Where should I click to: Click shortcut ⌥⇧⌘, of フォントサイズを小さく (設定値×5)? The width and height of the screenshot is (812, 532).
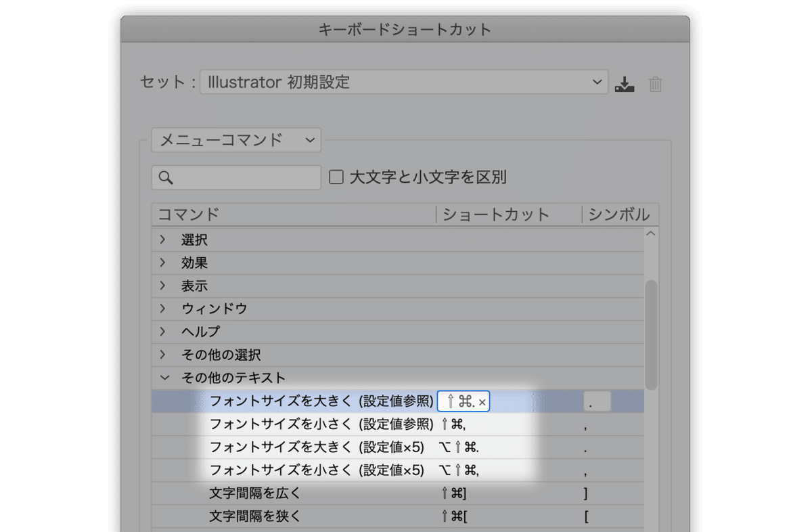tap(459, 470)
